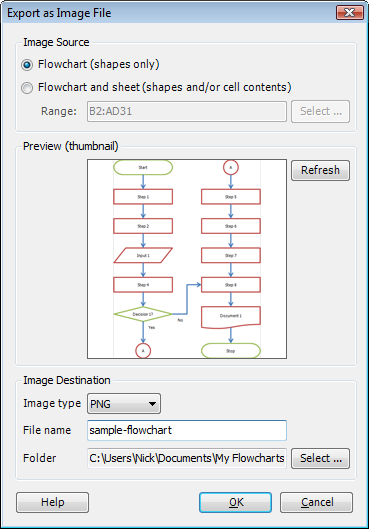The height and width of the screenshot is (529, 369).
Task: Click the Export as Image File title bar
Action: tap(169, 13)
